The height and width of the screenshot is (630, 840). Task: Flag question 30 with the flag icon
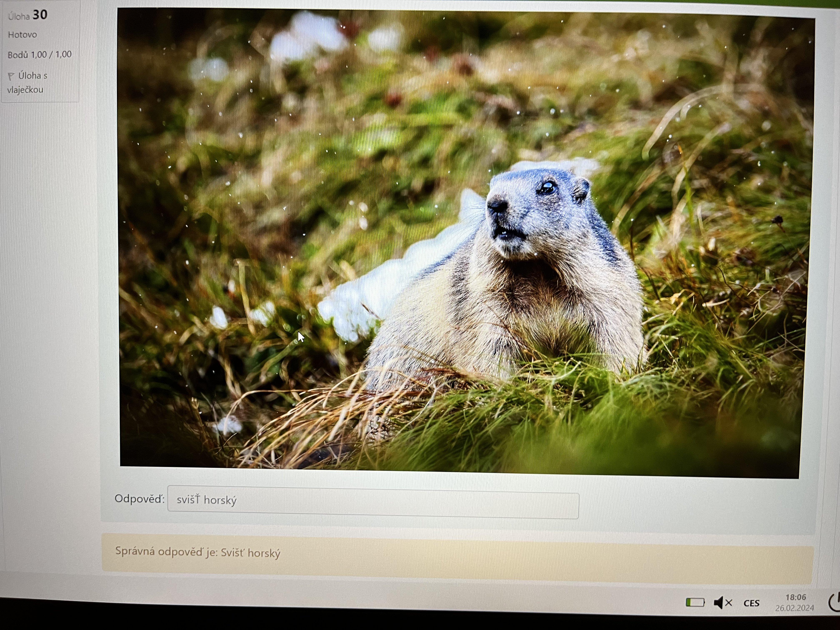click(x=11, y=77)
